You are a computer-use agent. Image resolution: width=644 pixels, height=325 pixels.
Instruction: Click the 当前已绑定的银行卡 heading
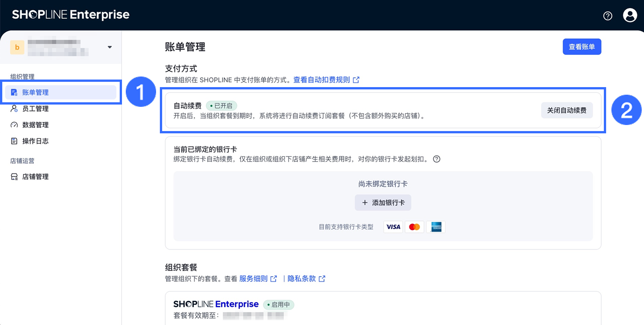pos(205,149)
